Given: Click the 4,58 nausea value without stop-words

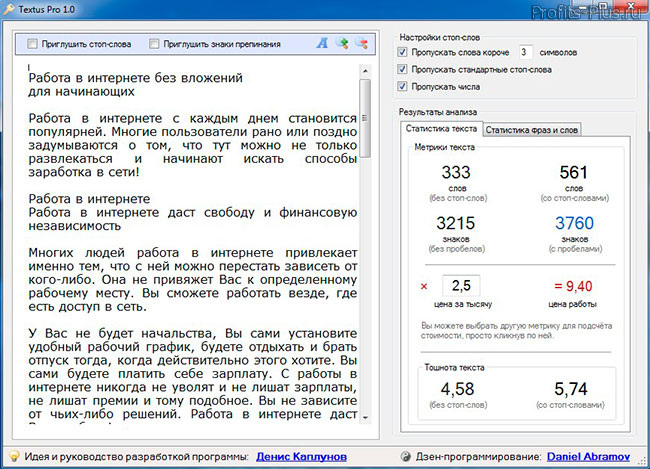Looking at the screenshot, I should click(x=457, y=389).
